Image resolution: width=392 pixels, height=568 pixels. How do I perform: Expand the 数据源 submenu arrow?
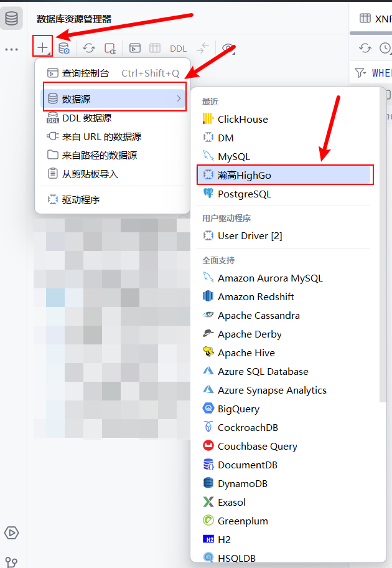[x=179, y=98]
